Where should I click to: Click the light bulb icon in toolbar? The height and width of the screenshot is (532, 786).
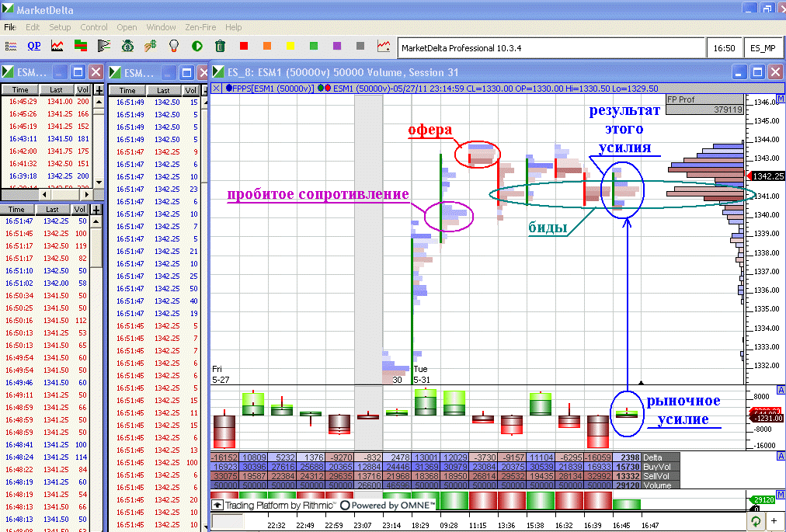point(173,46)
